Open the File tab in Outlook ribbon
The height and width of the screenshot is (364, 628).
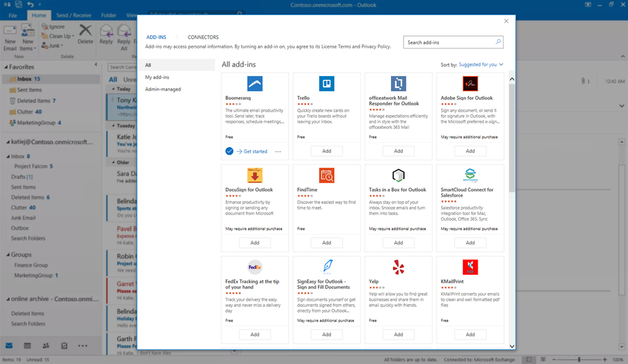13,15
